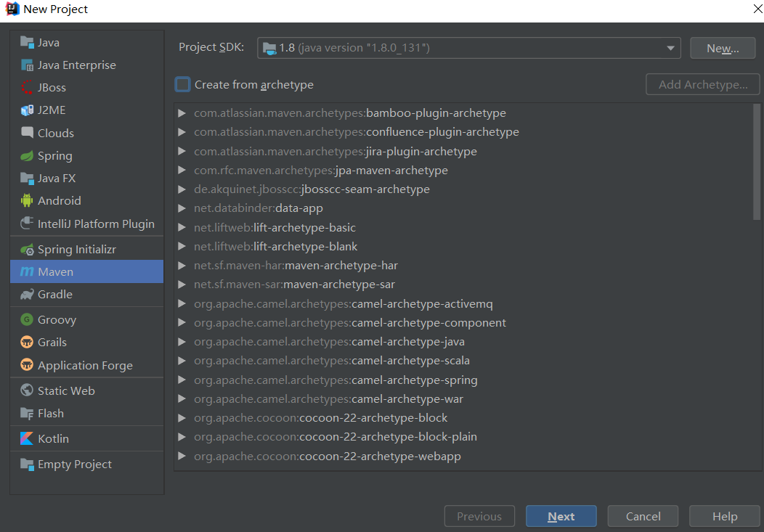Click the archetype list vertical scrollbar
The height and width of the screenshot is (532, 764).
point(756,162)
